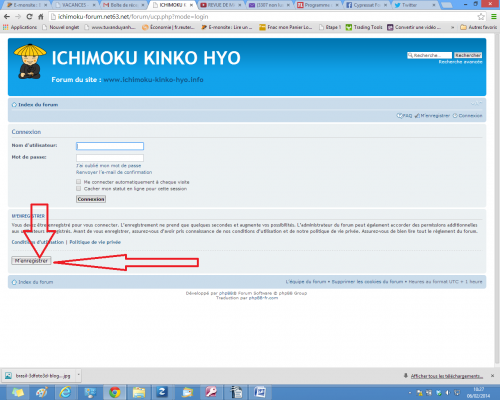Click the M'enregistrer button
Screen dimensions: 500x400
point(31,261)
